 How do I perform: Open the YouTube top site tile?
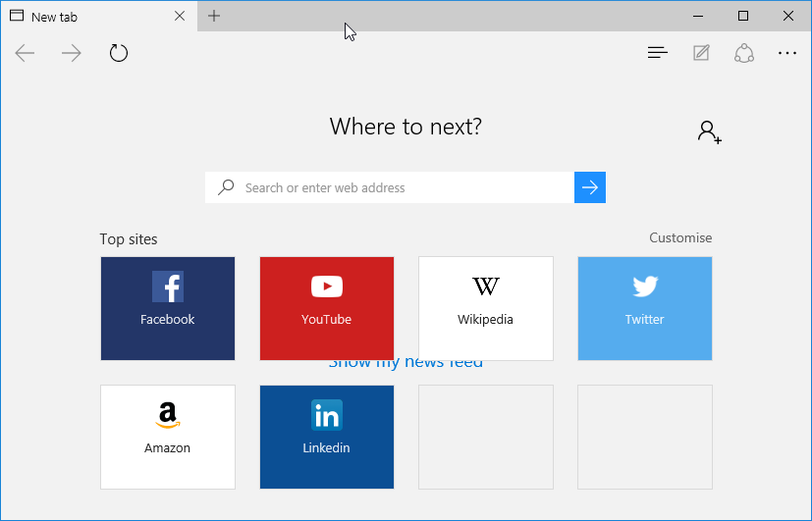pos(327,308)
